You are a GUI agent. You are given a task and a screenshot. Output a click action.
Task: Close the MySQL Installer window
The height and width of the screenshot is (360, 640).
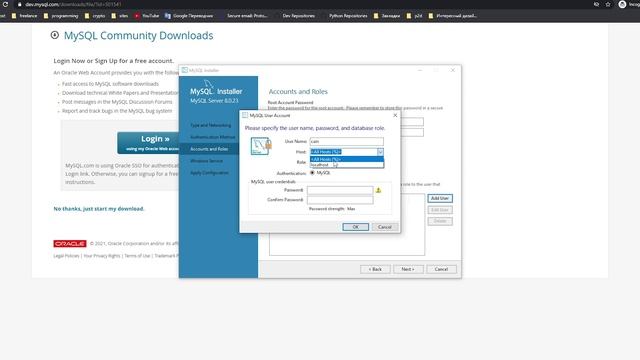tap(453, 70)
